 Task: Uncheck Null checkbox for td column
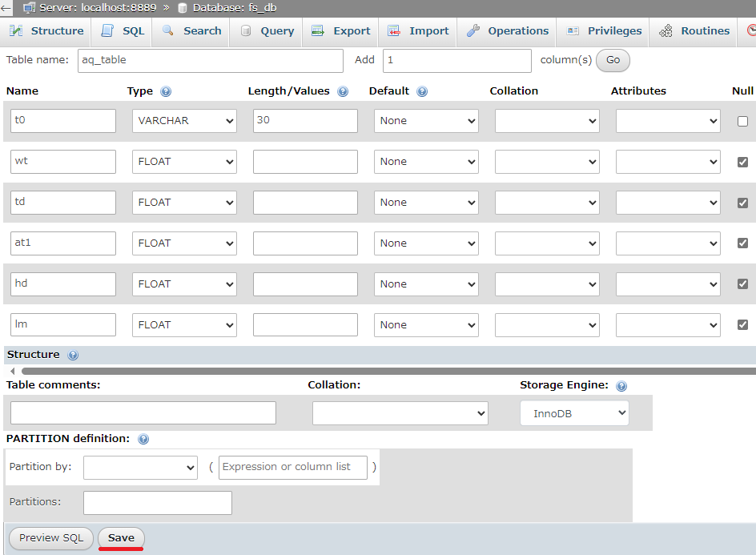[743, 203]
